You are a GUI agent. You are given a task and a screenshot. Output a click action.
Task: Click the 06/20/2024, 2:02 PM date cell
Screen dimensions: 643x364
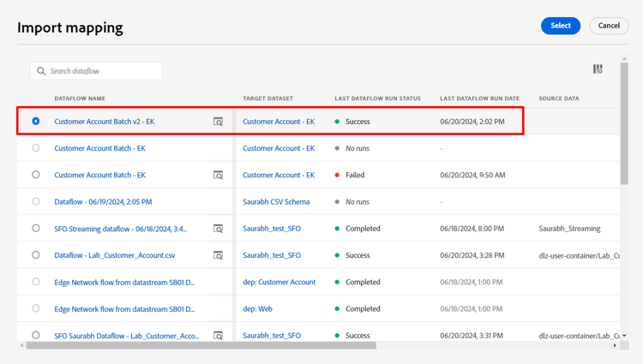pyautogui.click(x=472, y=122)
